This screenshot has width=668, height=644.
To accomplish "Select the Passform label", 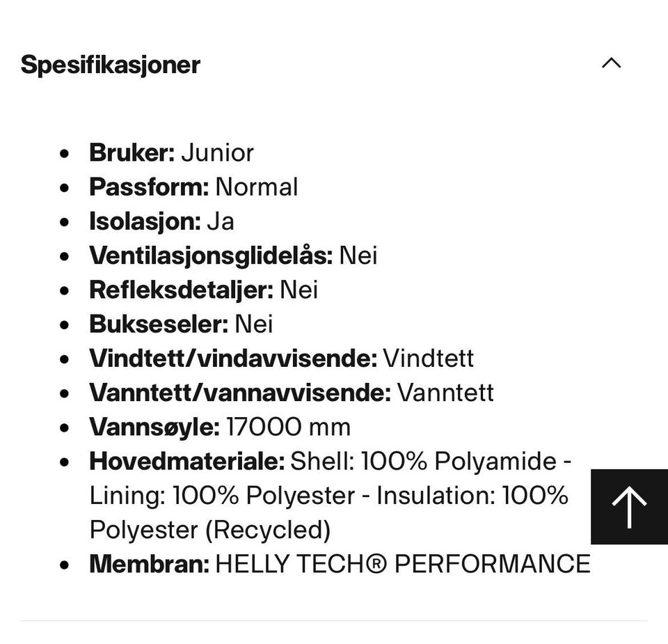I will tap(148, 187).
